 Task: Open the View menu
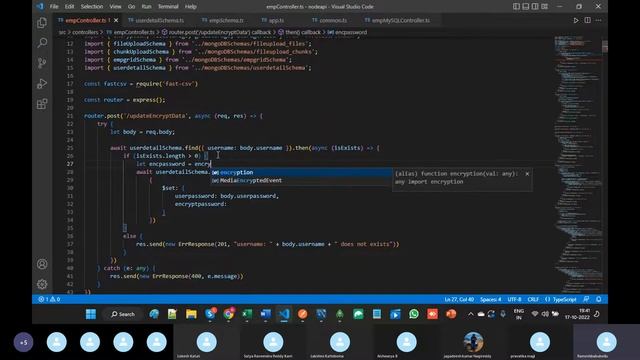coord(116,7)
